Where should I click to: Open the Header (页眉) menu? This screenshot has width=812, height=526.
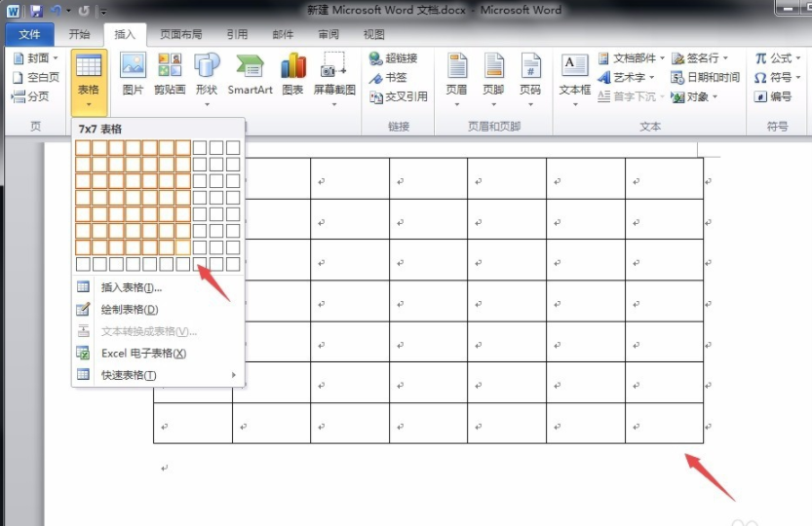457,79
